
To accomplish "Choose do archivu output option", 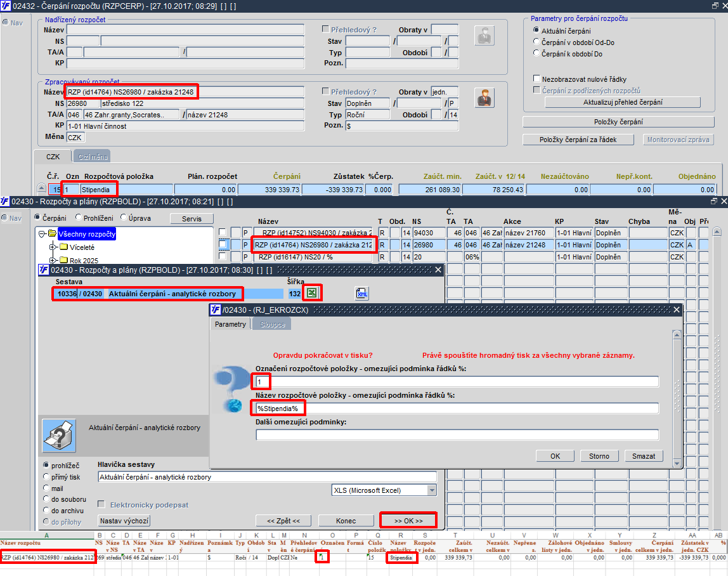I will click(x=46, y=510).
